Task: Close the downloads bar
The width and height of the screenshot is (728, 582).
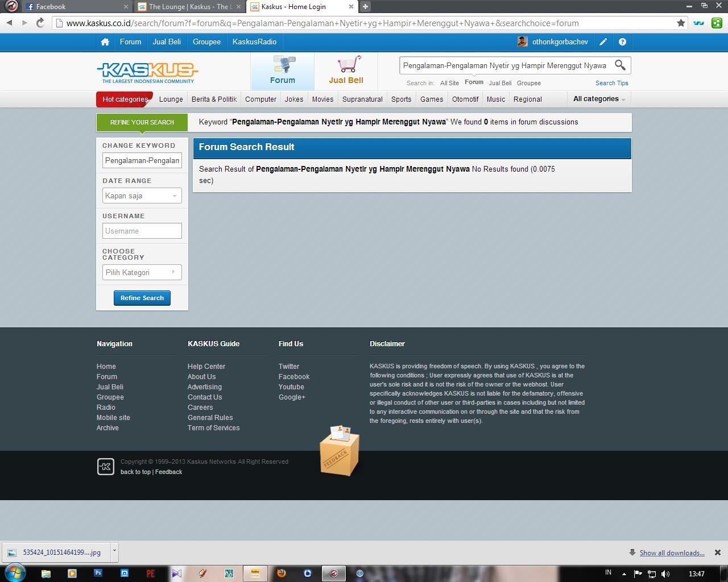Action: pyautogui.click(x=718, y=552)
